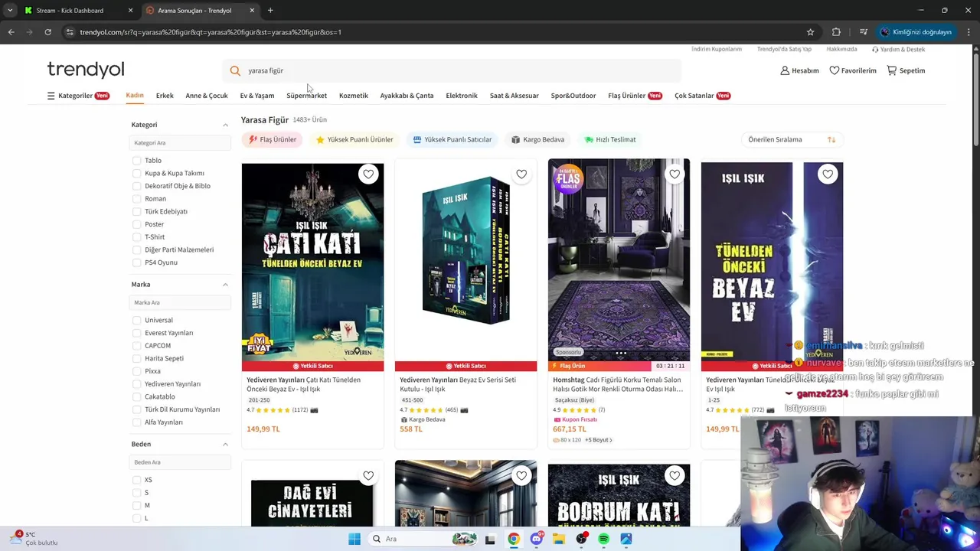Check the Kupa & Kupa Takımı filter
The width and height of the screenshot is (980, 551).
pyautogui.click(x=136, y=173)
